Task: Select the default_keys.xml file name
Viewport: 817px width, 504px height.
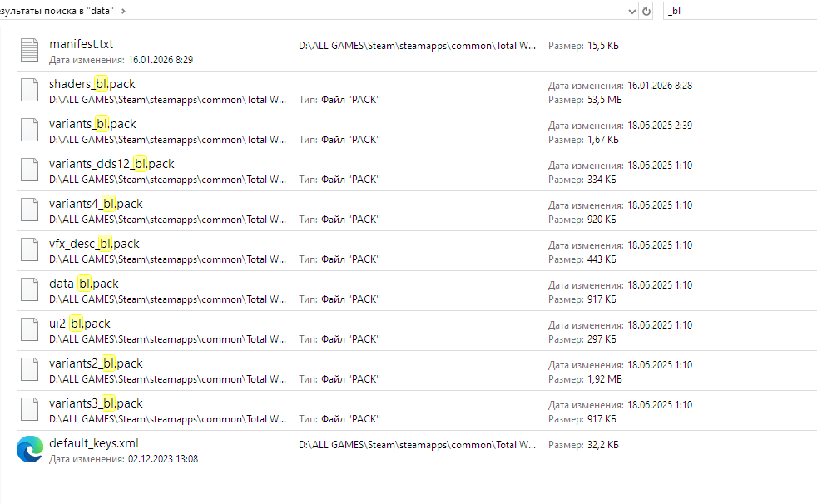Action: [x=94, y=443]
